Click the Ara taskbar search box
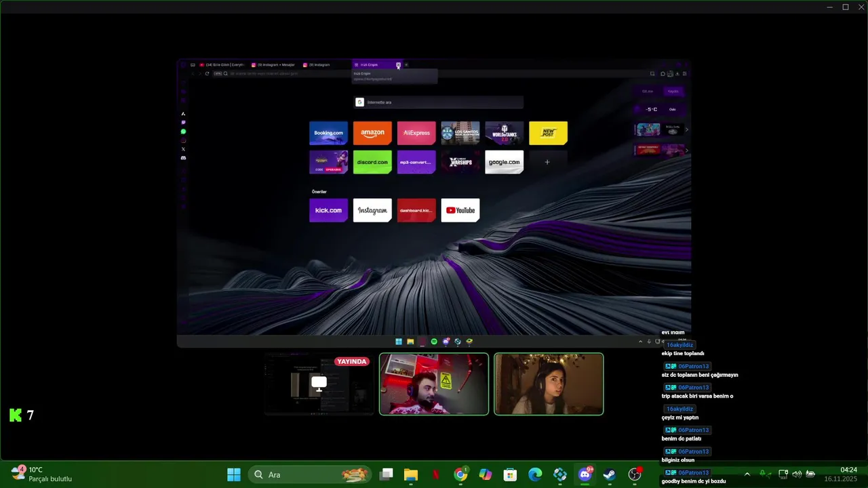 tap(310, 474)
